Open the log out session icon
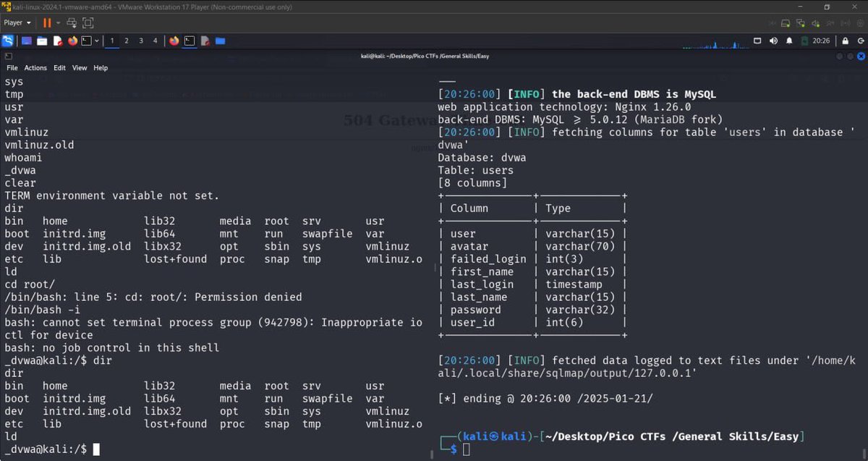Viewport: 868px width, 461px height. click(859, 41)
